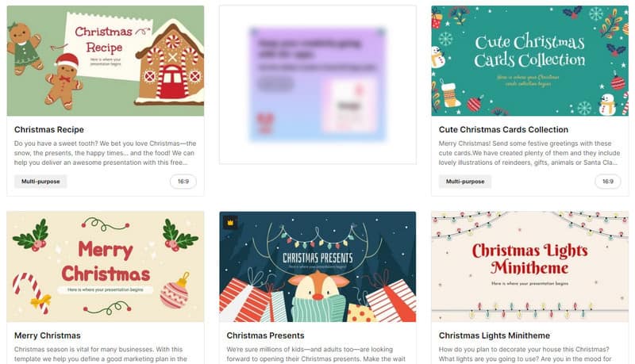Viewport: 635px width, 364px height.
Task: Open the Cute Christmas Cards Collection thumbnail
Action: point(529,60)
